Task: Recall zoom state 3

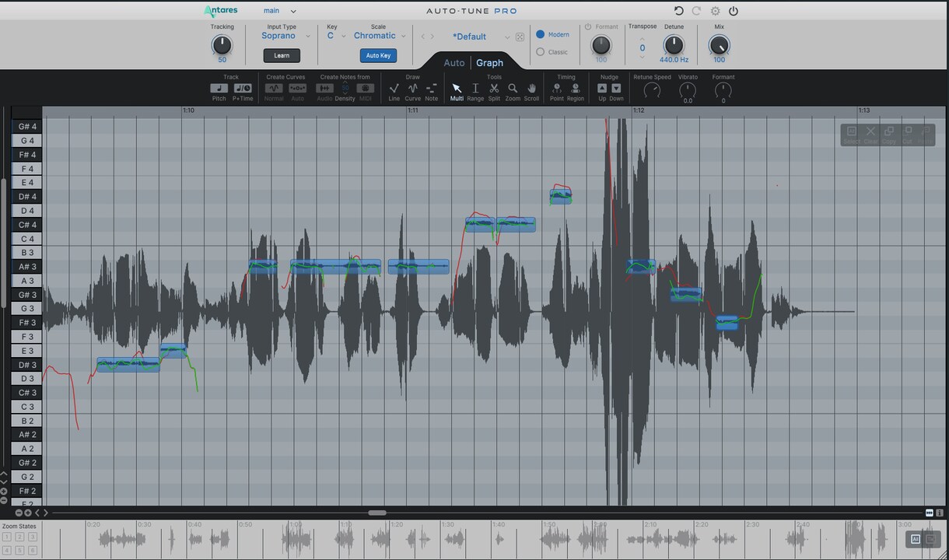Action: pos(32,537)
